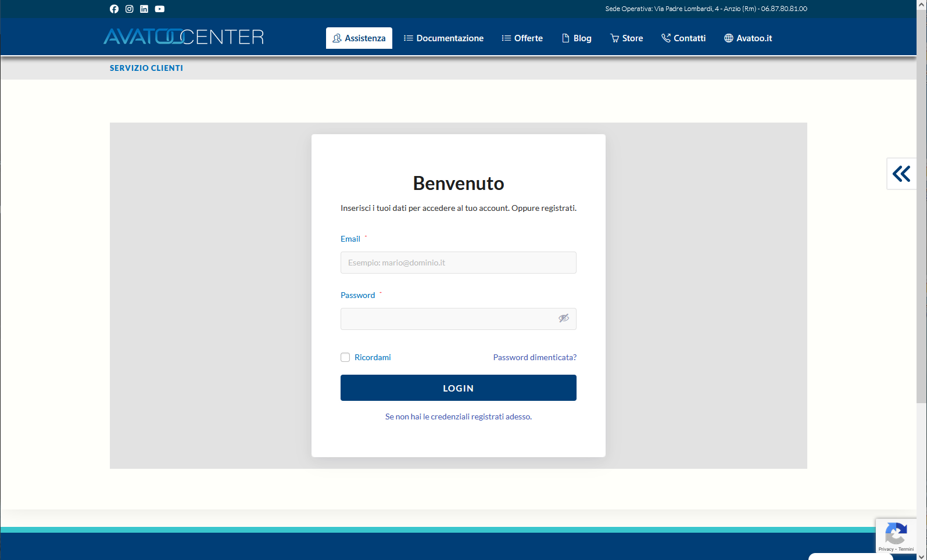927x560 pixels.
Task: Click the register now credentials link
Action: [458, 417]
